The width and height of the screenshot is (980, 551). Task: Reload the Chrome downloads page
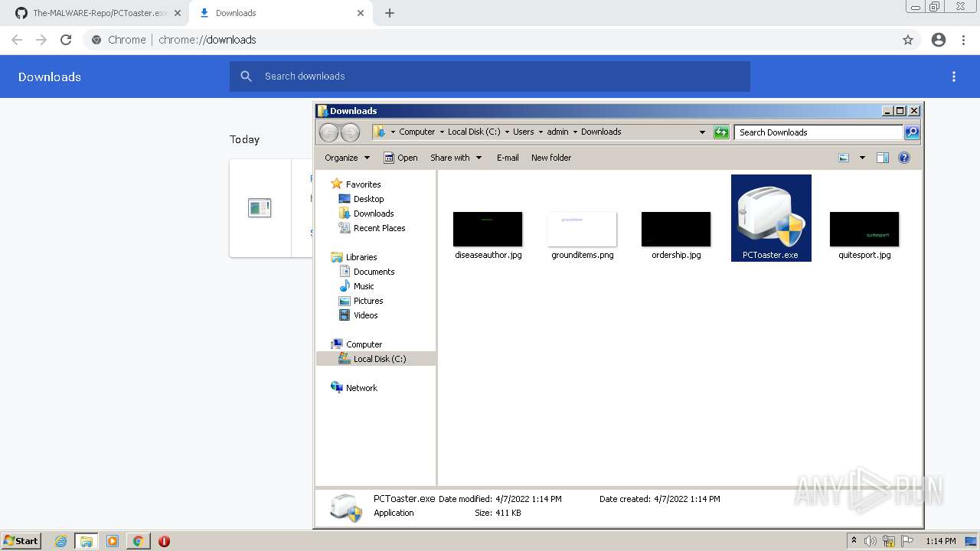pos(66,40)
